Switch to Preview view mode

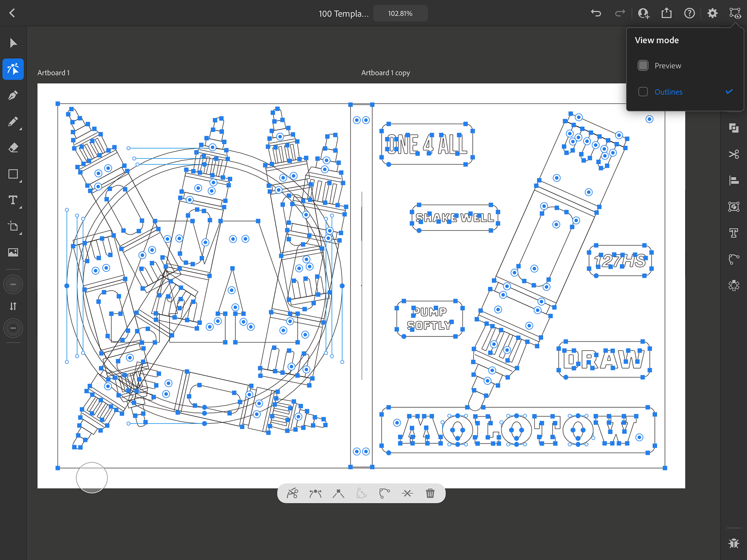click(x=685, y=66)
